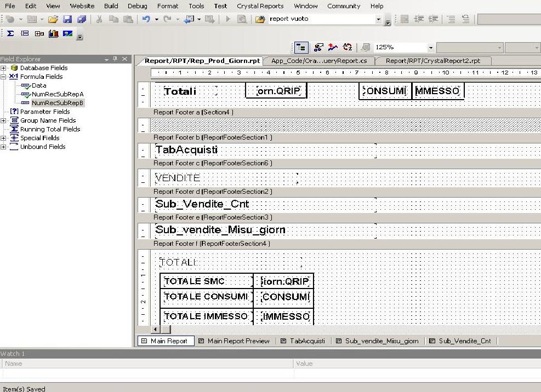Select the TOTALE IMMESSO text field
541x392 pixels.
tap(208, 316)
